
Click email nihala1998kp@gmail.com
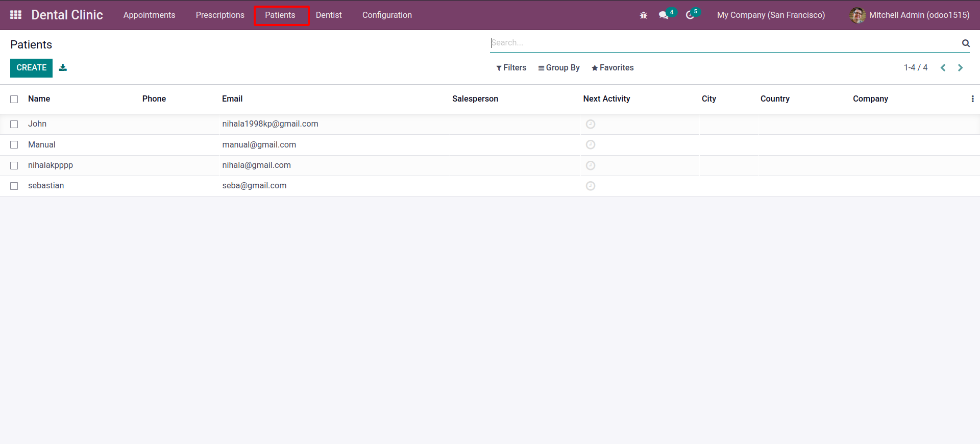click(x=270, y=124)
